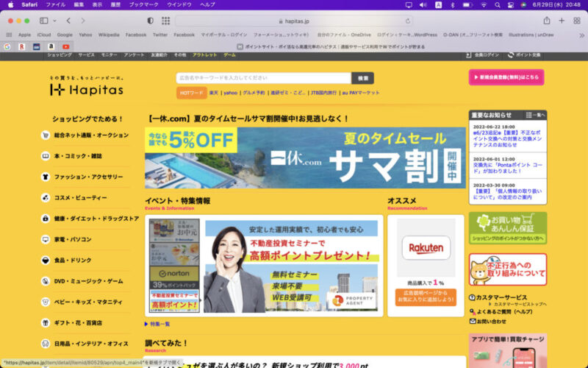Click the お買い物あんしん保証 banner
This screenshot has width=588, height=368.
click(508, 228)
